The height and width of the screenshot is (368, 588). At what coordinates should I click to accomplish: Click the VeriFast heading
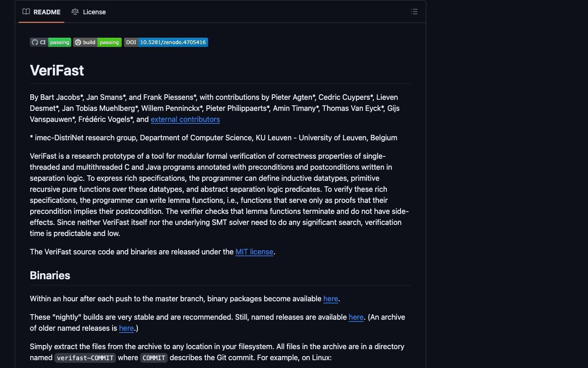(x=57, y=70)
